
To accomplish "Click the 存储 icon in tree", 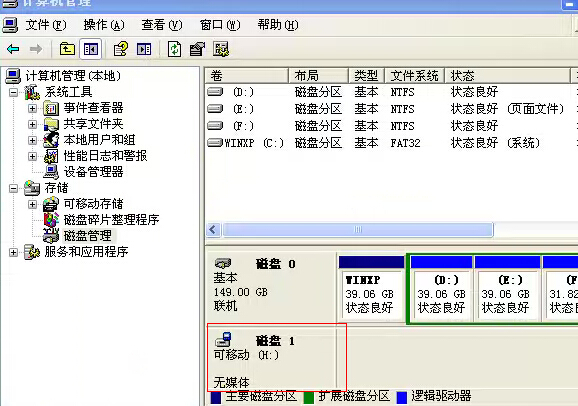I will 32,188.
